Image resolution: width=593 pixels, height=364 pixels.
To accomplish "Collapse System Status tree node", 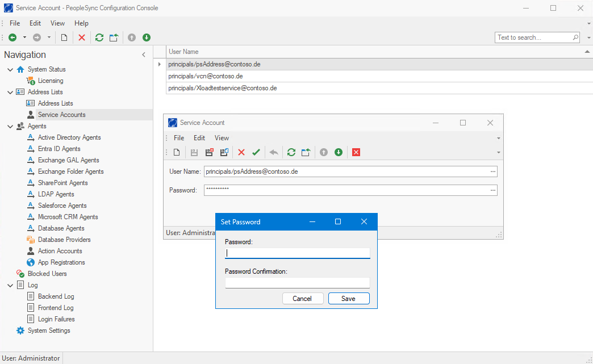I will (10, 69).
